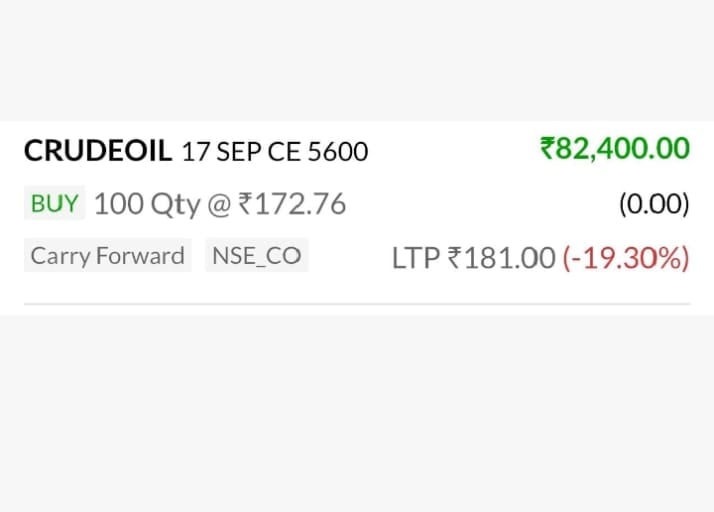
Task: Tap the green BUY badge
Action: (x=54, y=203)
